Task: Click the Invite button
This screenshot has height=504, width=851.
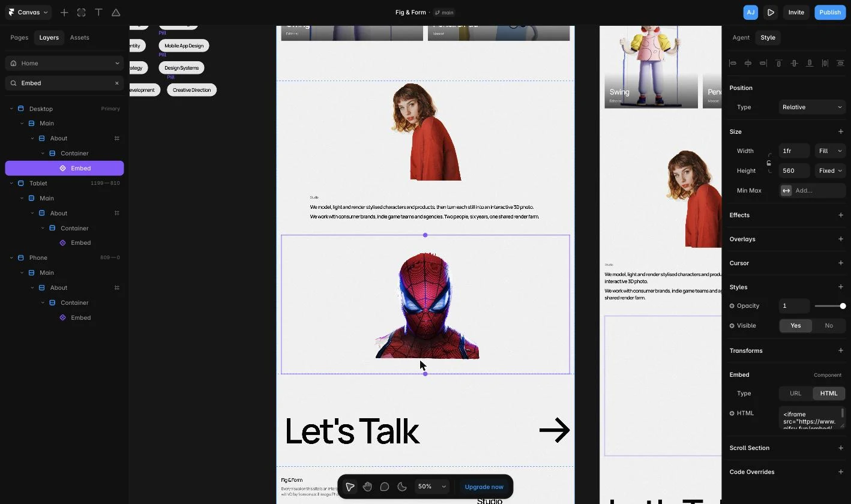Action: (796, 12)
